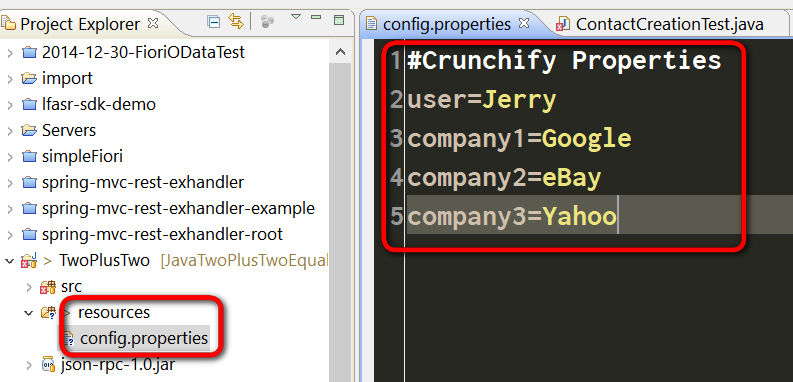The width and height of the screenshot is (793, 382).
Task: Select config.properties file in tree
Action: [x=144, y=338]
